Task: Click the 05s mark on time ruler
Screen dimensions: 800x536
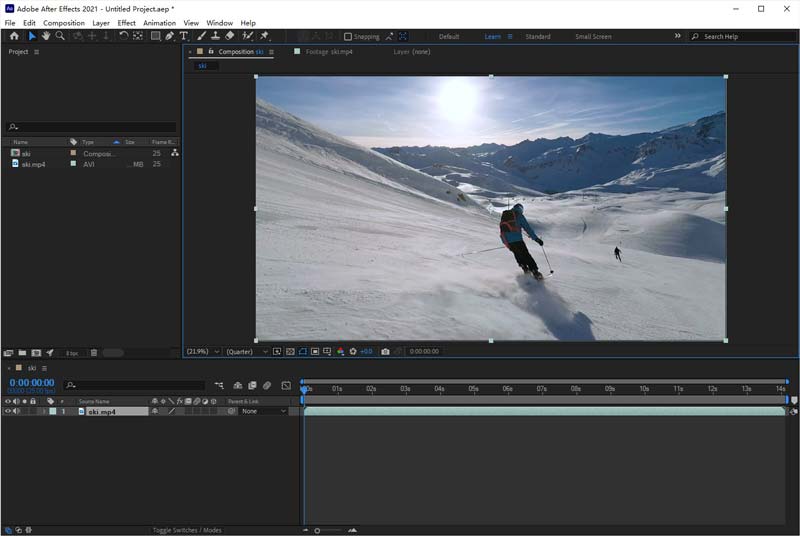Action: [473, 389]
